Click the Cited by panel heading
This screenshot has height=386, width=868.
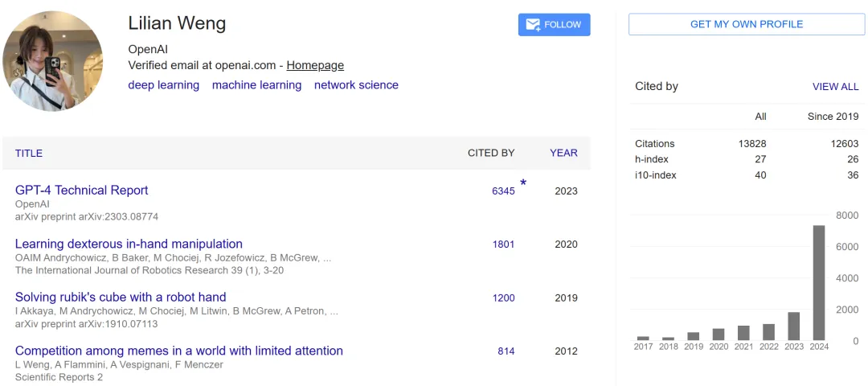click(657, 86)
